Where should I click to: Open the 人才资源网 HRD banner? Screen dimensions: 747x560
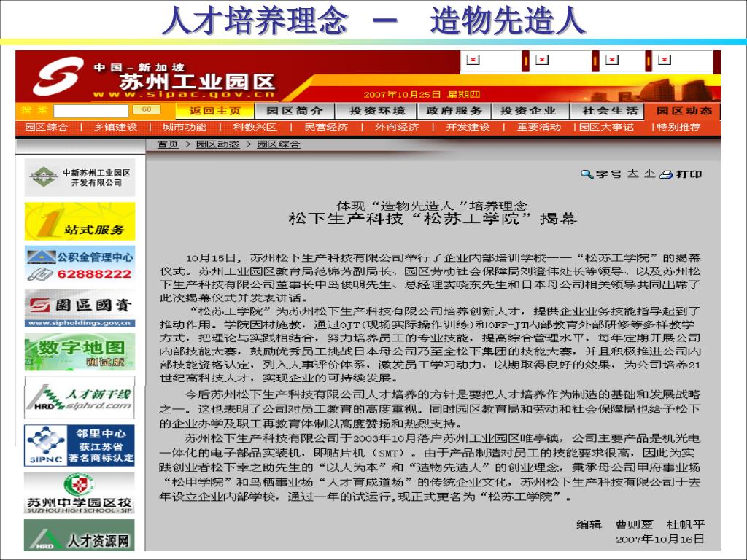[x=80, y=535]
